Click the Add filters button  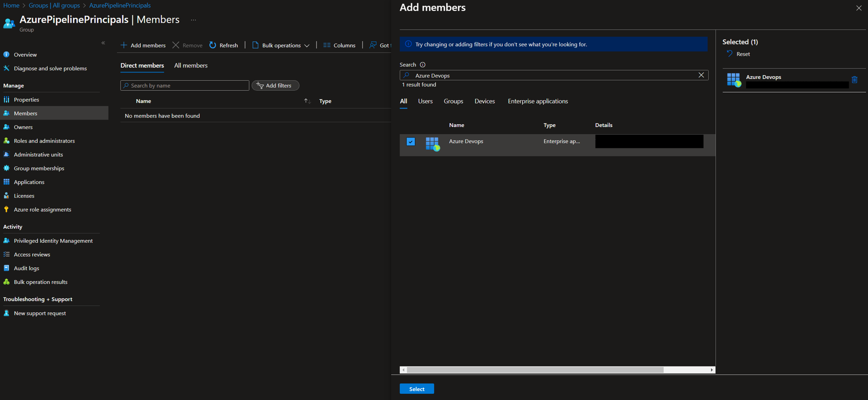click(x=275, y=85)
